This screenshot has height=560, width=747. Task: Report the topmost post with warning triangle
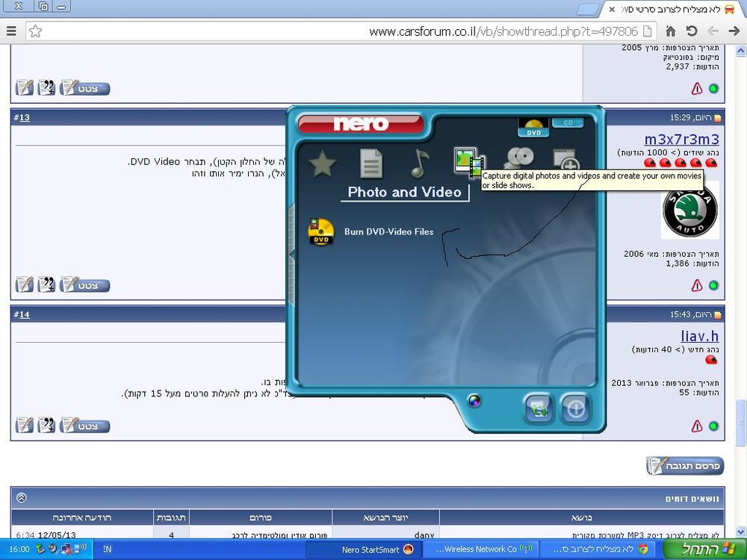tap(697, 88)
